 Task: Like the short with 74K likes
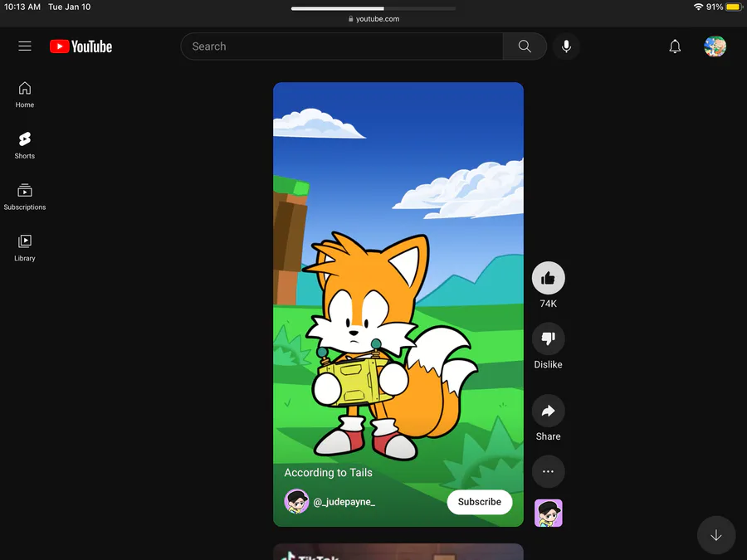point(548,278)
